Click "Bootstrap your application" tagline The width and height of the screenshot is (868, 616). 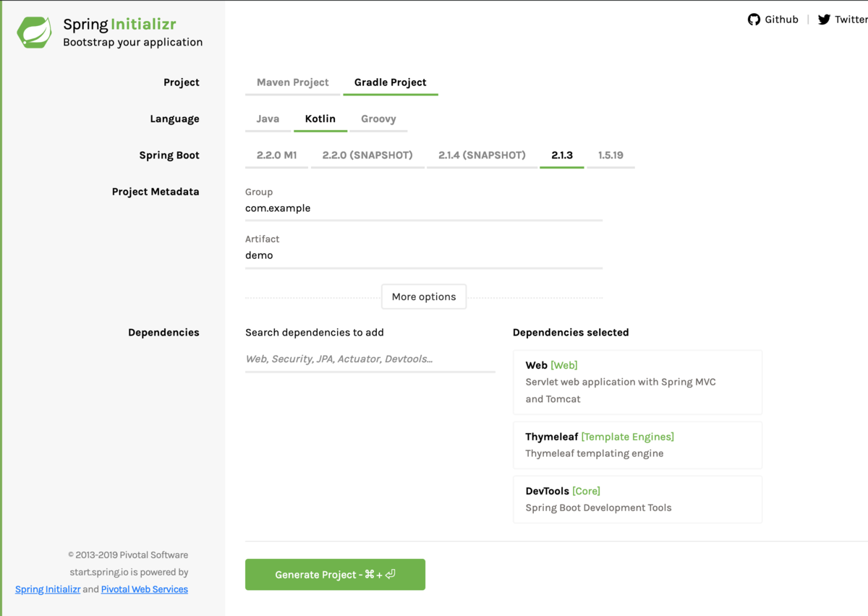point(133,42)
